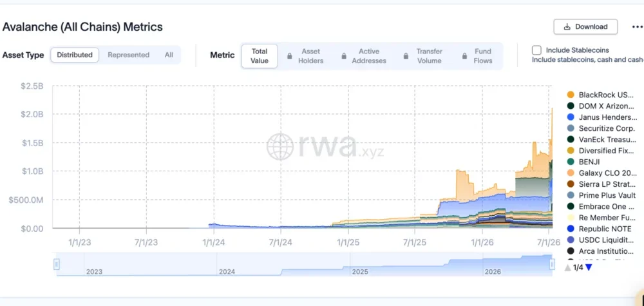
Task: Toggle the Republic NOTE legend entry
Action: tap(599, 228)
